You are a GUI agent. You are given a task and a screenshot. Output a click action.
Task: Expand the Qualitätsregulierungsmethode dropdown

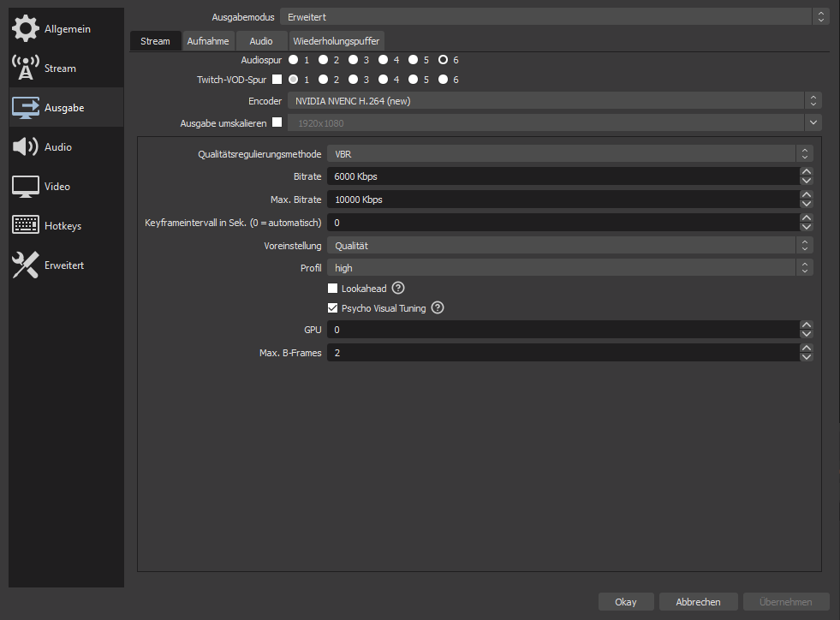[x=569, y=153]
